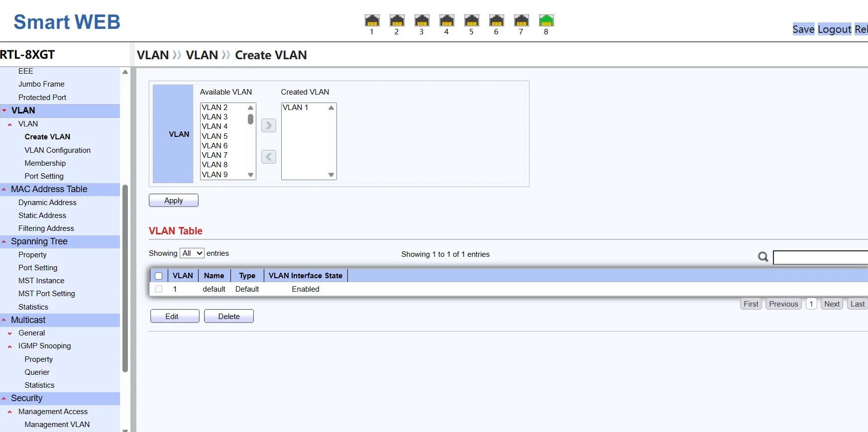Click the green port 8 icon
Screen dimensions: 868x432
tap(546, 20)
